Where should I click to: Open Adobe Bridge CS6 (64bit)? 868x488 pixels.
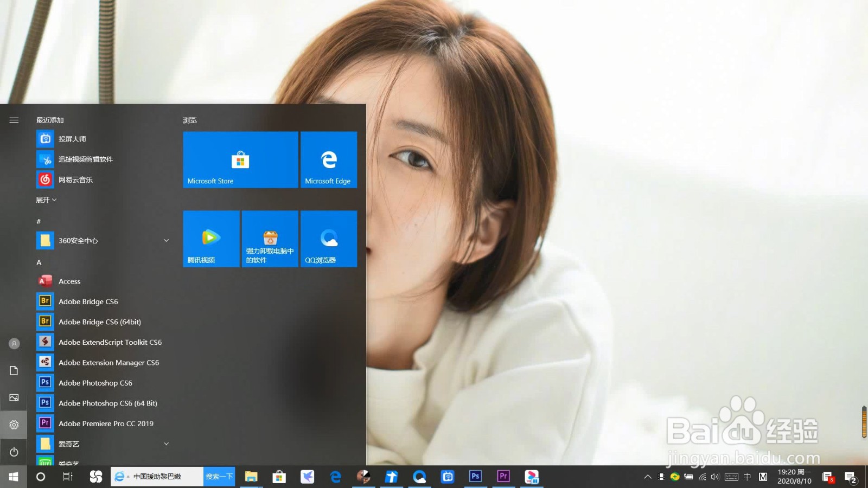[x=99, y=322]
